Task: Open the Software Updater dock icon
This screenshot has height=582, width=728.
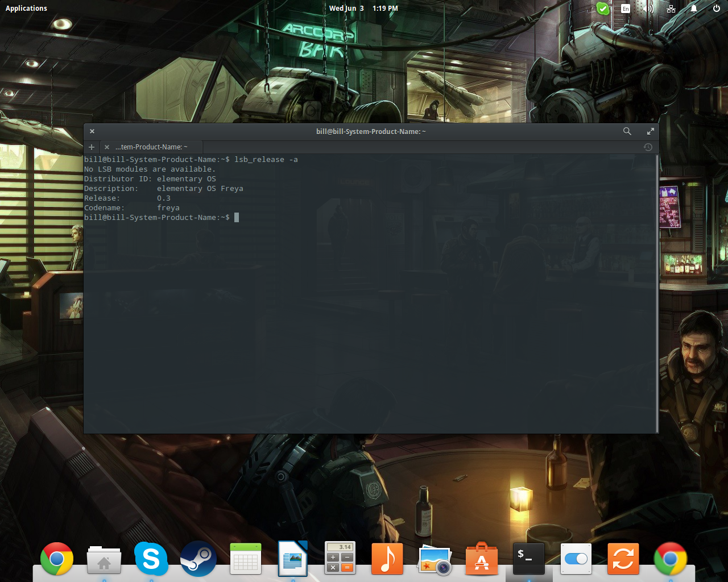Action: coord(623,559)
